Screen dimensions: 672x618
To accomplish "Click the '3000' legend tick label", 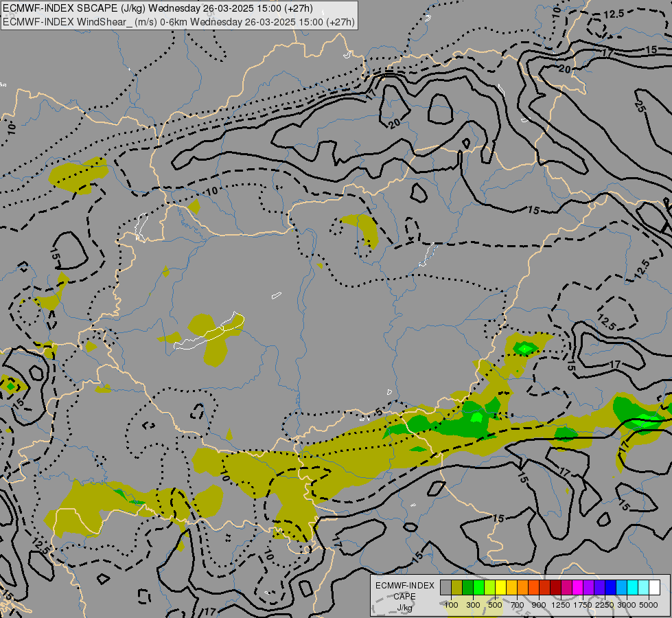I will point(627,605).
